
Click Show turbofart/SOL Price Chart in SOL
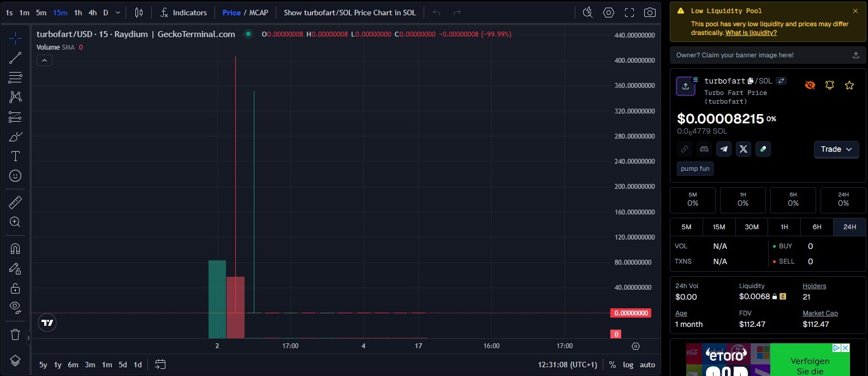pyautogui.click(x=349, y=13)
